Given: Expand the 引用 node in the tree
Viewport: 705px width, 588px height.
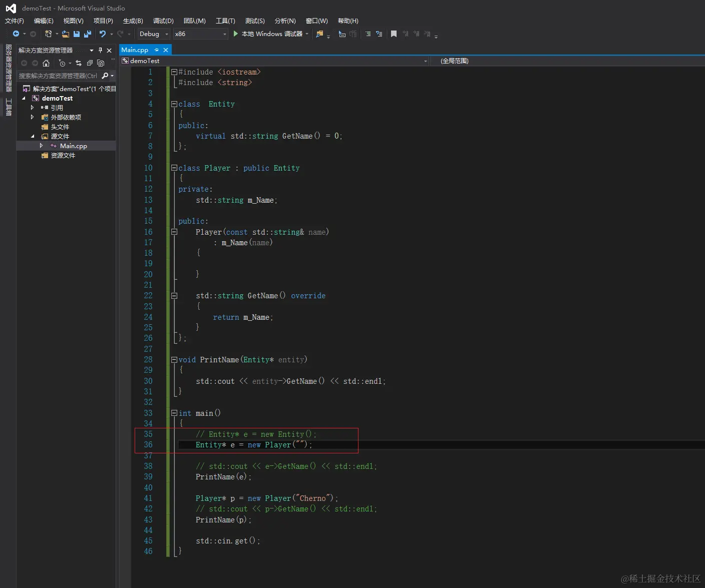Looking at the screenshot, I should (33, 108).
